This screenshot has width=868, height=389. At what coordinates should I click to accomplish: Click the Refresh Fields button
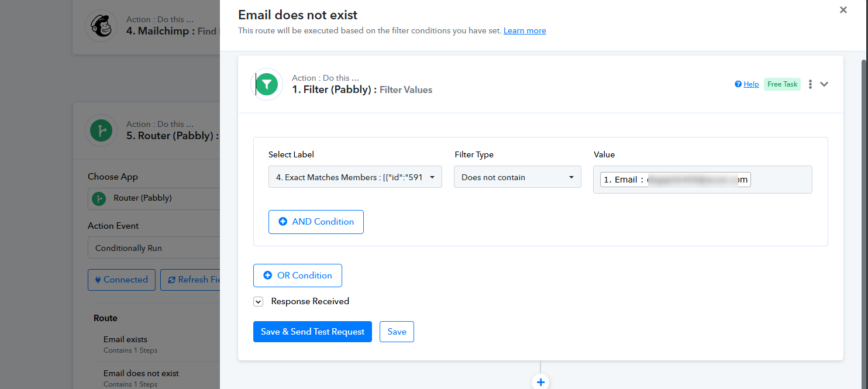pos(190,280)
